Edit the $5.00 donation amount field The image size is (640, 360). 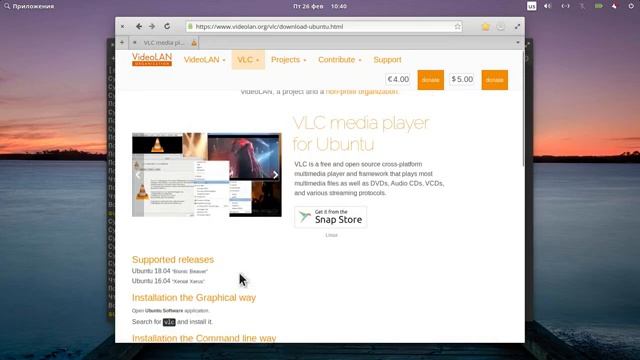click(462, 79)
